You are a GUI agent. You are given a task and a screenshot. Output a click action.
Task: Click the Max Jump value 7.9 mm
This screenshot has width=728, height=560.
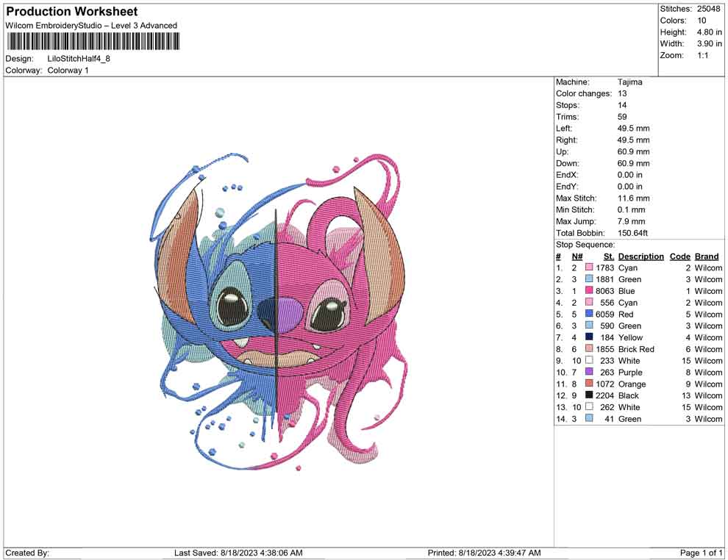pyautogui.click(x=631, y=221)
